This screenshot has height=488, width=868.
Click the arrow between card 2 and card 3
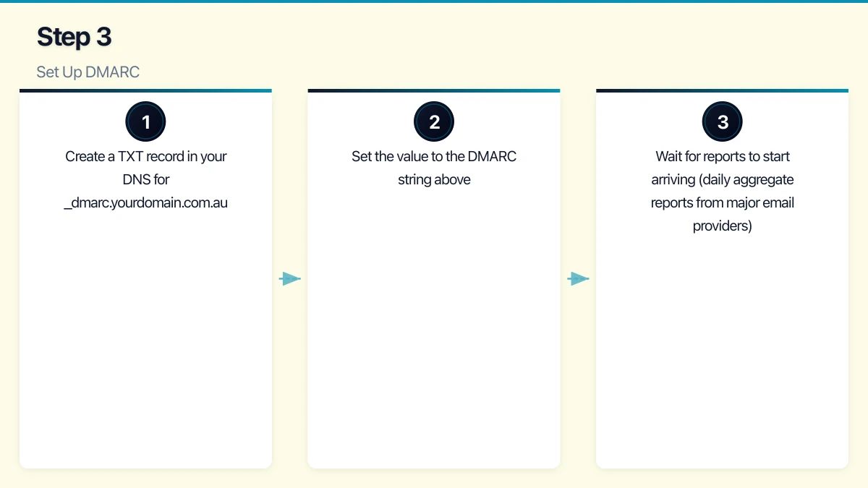pyautogui.click(x=579, y=278)
